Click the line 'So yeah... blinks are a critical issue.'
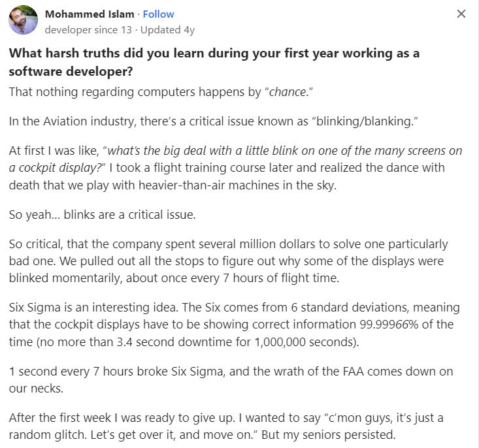The width and height of the screenshot is (479, 448). [x=103, y=215]
